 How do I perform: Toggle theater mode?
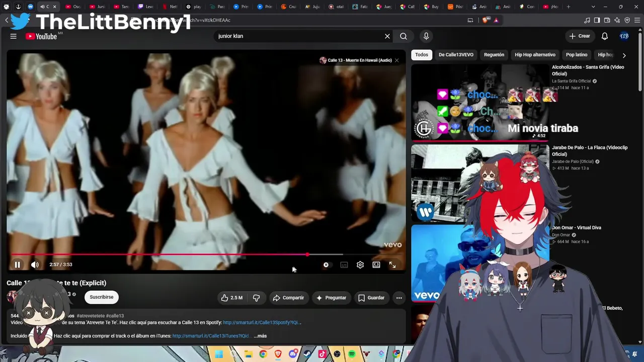(376, 264)
